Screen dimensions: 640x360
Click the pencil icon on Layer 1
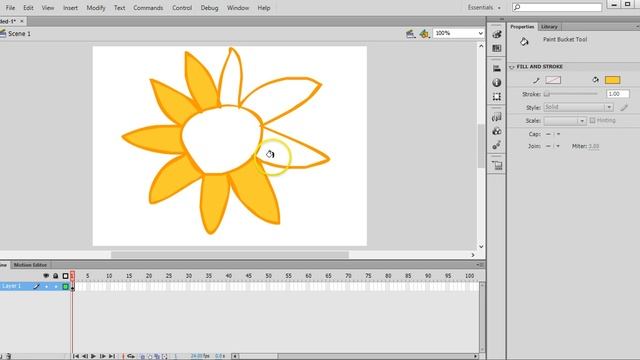pyautogui.click(x=36, y=287)
